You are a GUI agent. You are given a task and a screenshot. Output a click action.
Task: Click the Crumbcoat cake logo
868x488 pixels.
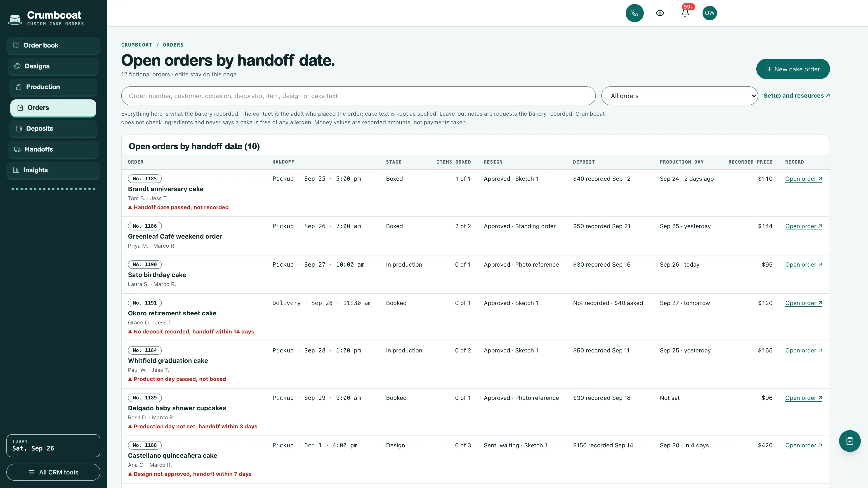click(x=14, y=19)
